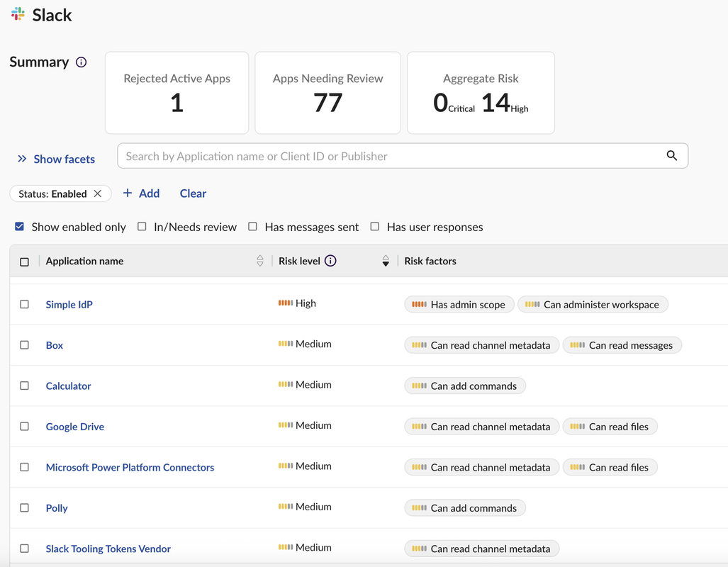Click the Medium risk level for Box
The height and width of the screenshot is (567, 728).
305,344
